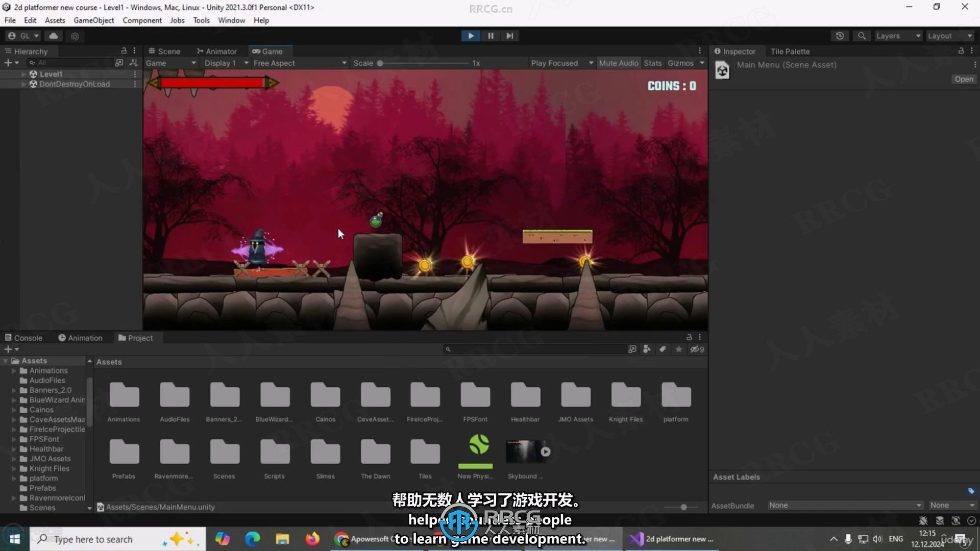Open the New Physi... asset
This screenshot has height=551, width=980.
(476, 451)
